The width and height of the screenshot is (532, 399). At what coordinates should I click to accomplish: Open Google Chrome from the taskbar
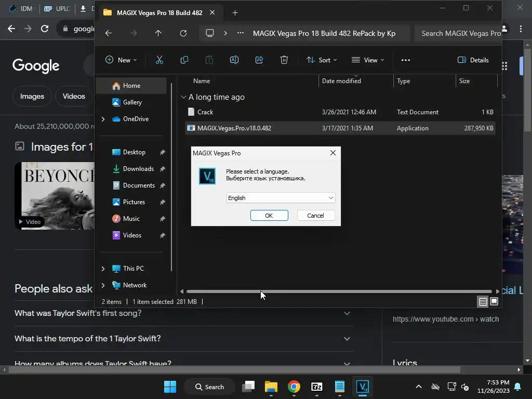[x=294, y=387]
